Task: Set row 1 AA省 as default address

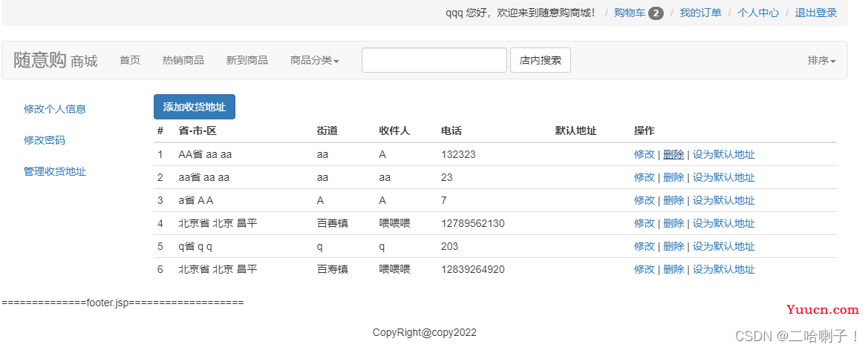Action: coord(723,154)
